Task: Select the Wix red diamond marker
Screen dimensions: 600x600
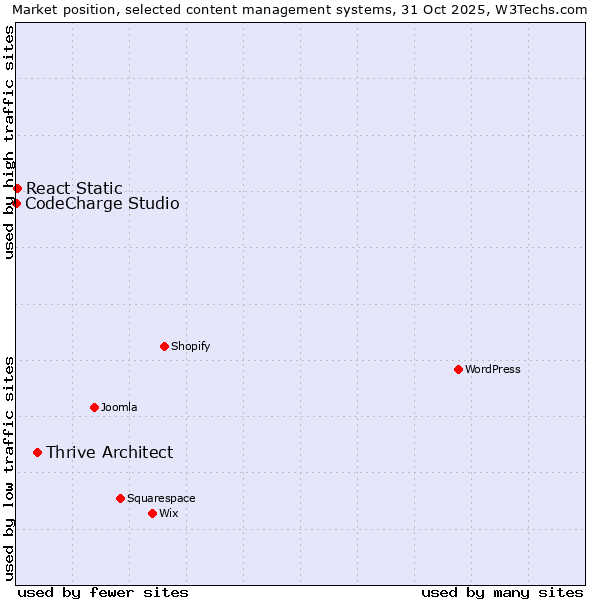Action: [152, 513]
